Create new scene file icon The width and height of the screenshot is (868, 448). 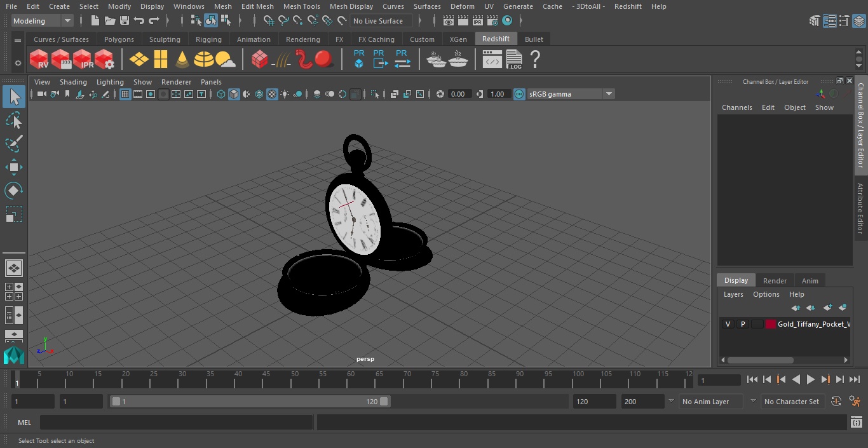(x=95, y=21)
